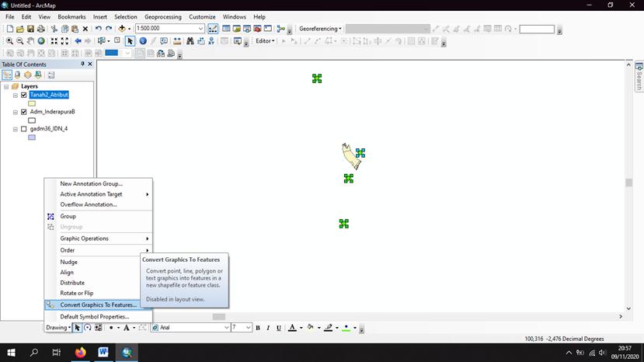Click the horizontal map scrollbar thumb

[219, 317]
